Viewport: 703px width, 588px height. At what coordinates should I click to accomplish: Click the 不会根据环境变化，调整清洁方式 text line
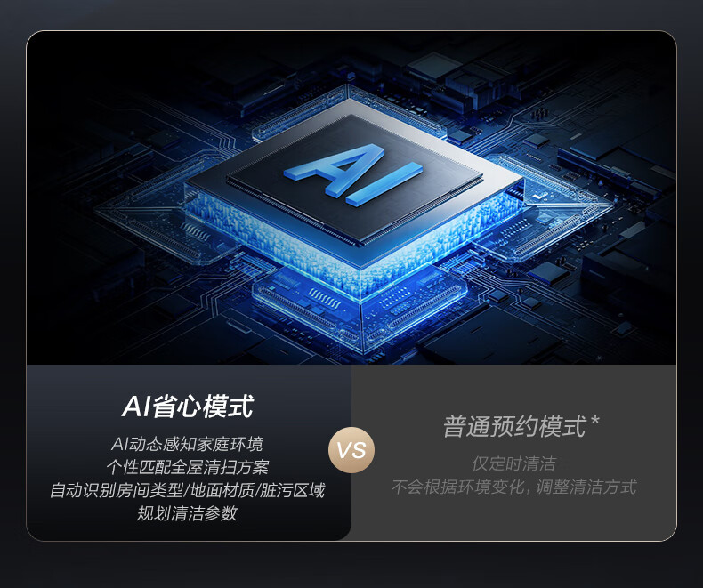point(513,487)
